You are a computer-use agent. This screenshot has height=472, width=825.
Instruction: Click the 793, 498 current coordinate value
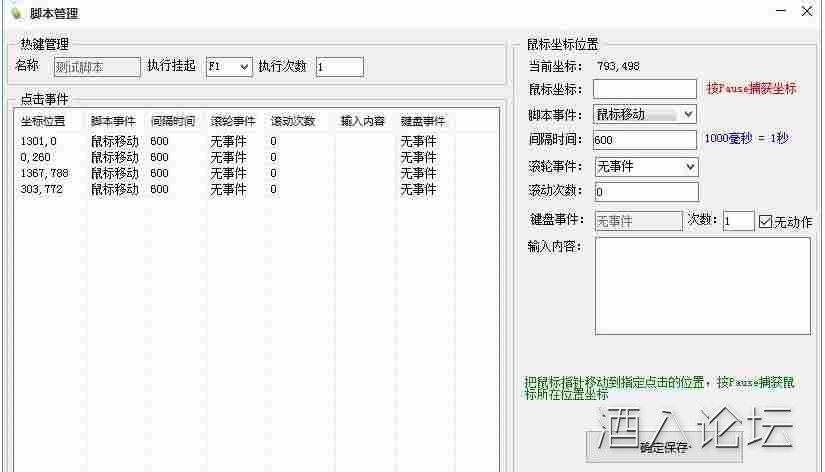click(618, 66)
